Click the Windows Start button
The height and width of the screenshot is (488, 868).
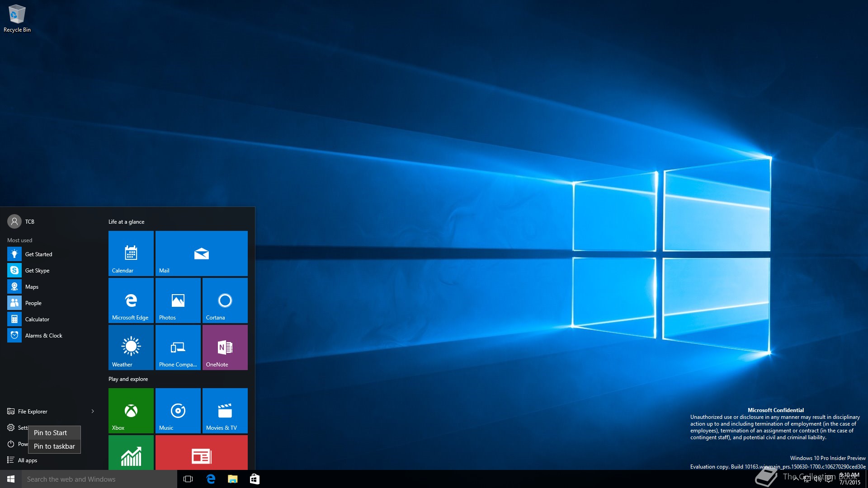click(11, 479)
